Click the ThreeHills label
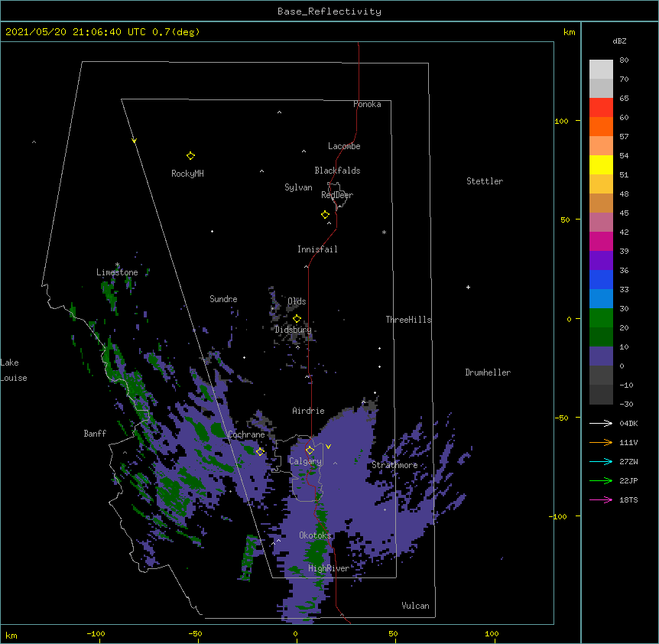659x644 pixels. (x=408, y=320)
